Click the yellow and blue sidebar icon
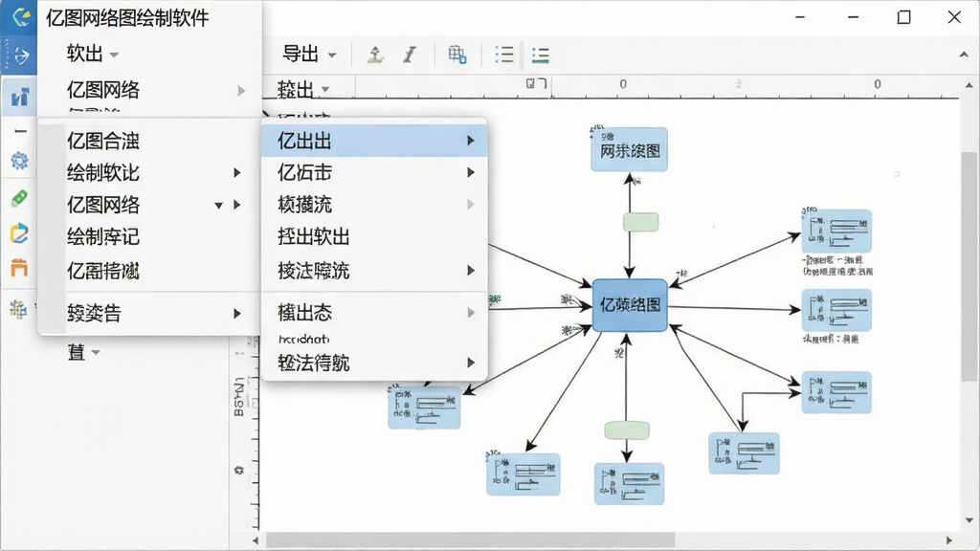The width and height of the screenshot is (980, 551). click(19, 233)
